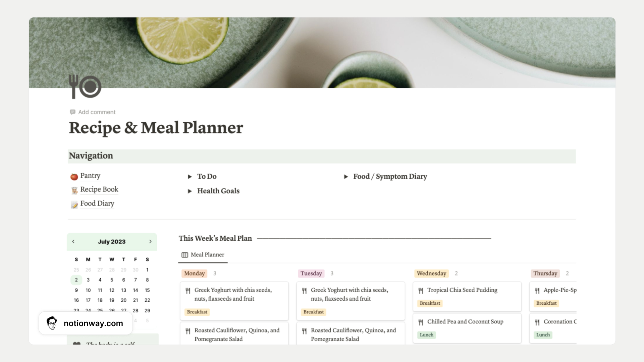Click the fork-knife icon on Chilled Pea soup card
The width and height of the screenshot is (644, 362).
point(421,322)
